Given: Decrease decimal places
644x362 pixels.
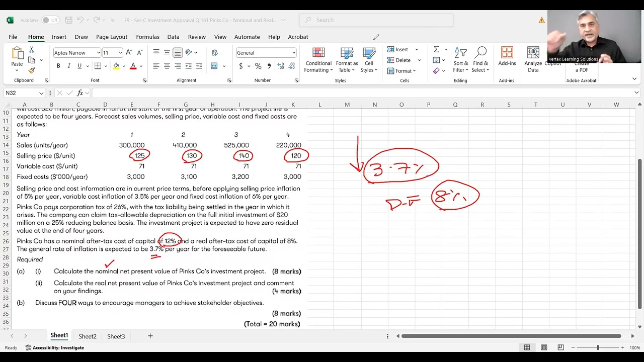Looking at the screenshot, I should coord(291,66).
